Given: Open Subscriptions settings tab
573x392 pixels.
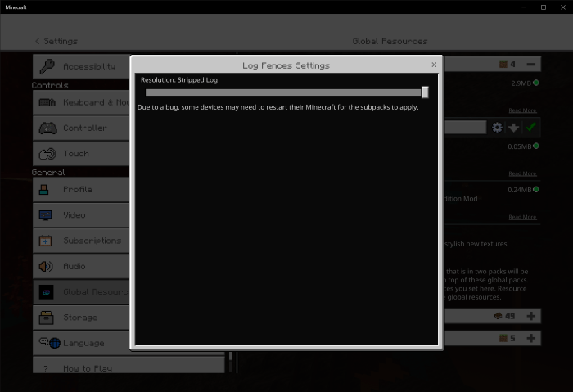Looking at the screenshot, I should click(81, 241).
